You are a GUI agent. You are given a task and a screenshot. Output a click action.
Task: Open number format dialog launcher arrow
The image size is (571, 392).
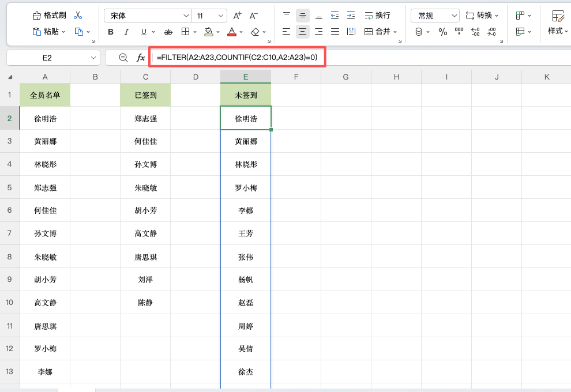coord(502,41)
